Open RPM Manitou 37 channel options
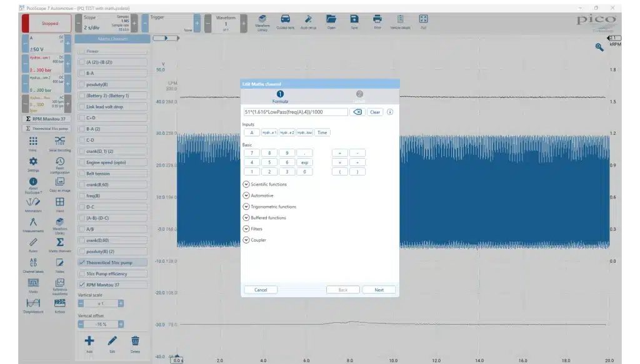 [x=46, y=119]
